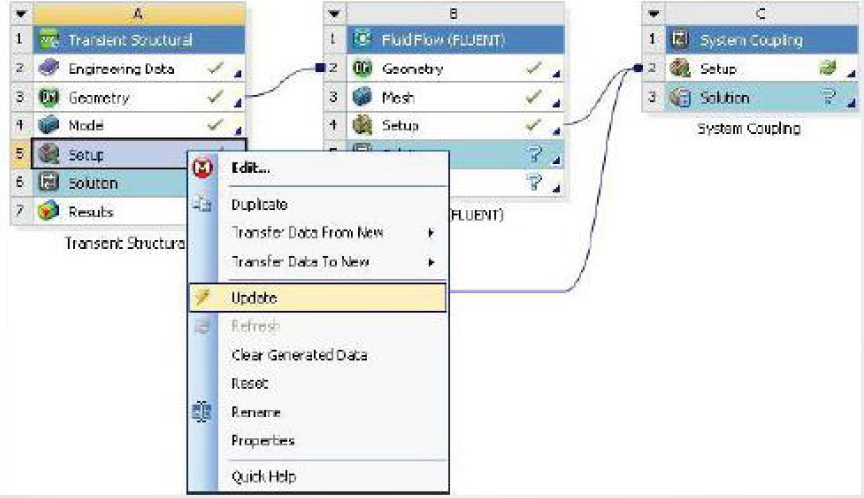The image size is (864, 498).
Task: Click the checkmark status on Mesh row
Action: pyautogui.click(x=533, y=97)
